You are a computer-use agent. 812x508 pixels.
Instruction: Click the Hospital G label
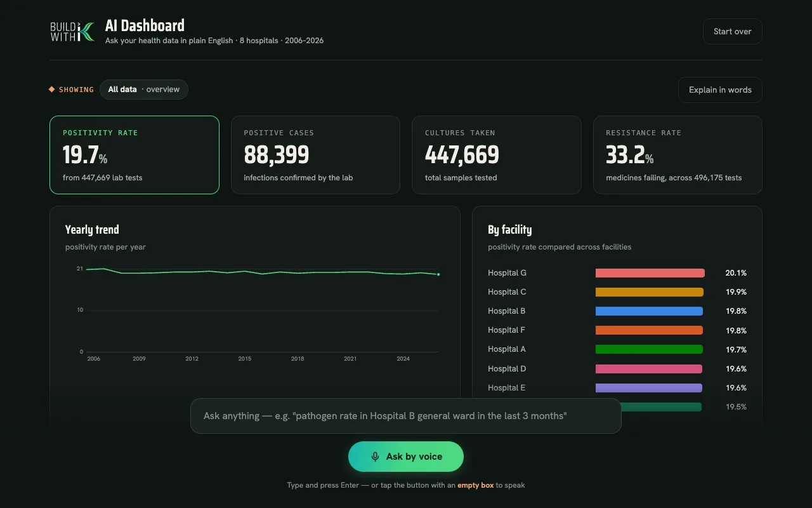pyautogui.click(x=507, y=273)
